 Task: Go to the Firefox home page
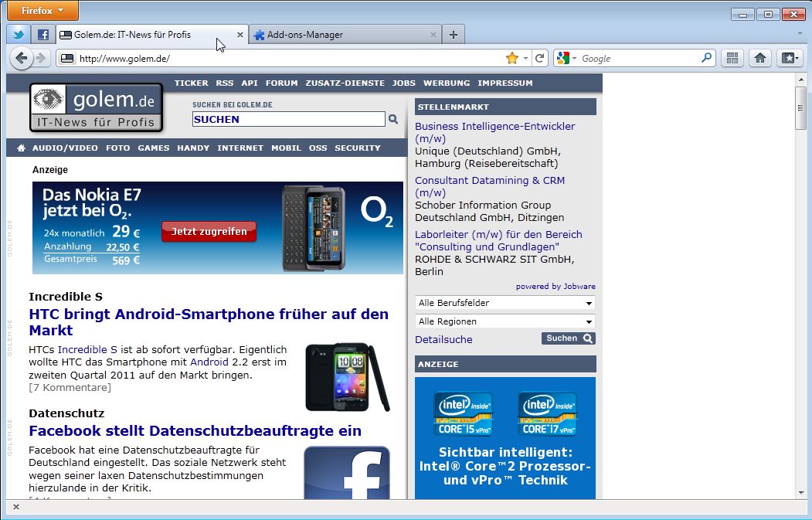[x=759, y=58]
